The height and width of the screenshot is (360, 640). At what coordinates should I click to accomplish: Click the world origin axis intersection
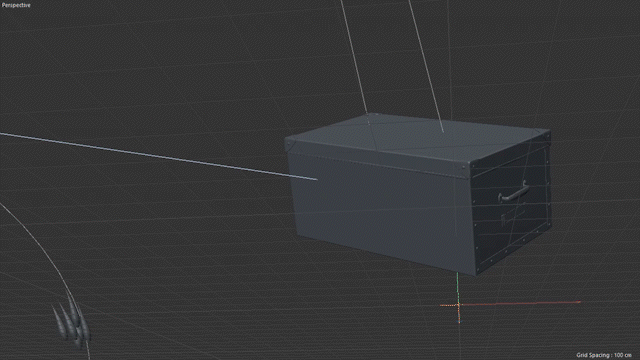tap(458, 304)
